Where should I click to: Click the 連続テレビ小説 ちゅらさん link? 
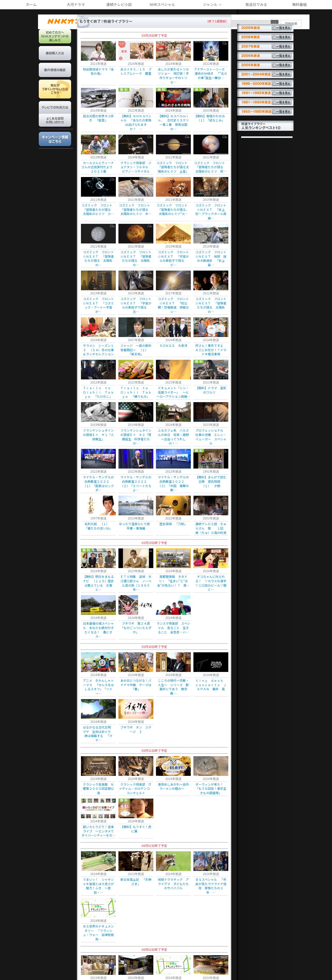coord(211,529)
